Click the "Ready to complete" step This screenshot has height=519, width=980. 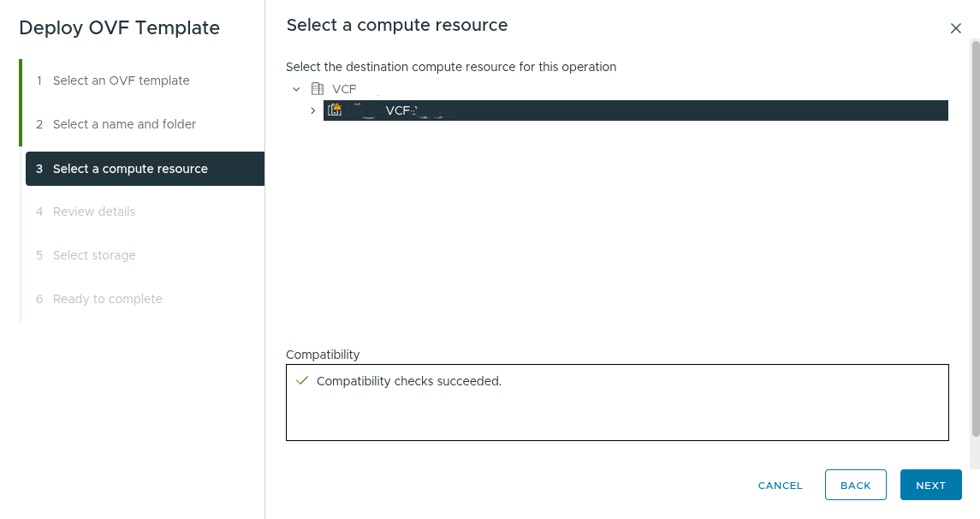[x=107, y=299]
